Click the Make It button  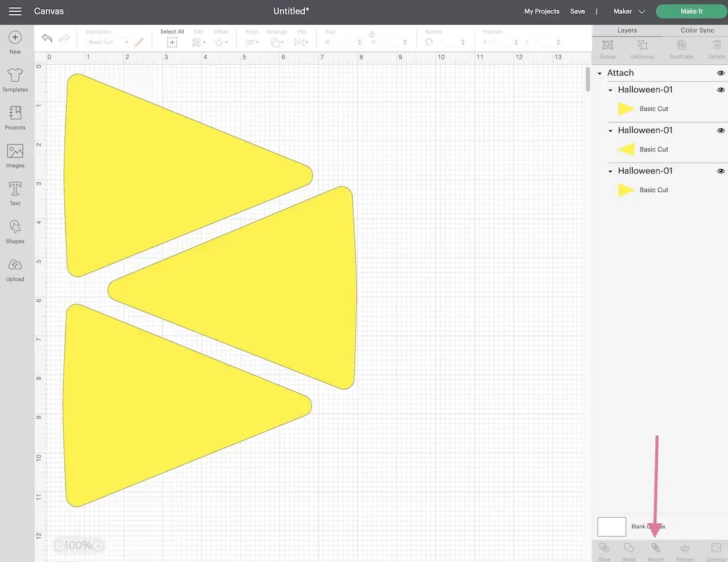[x=691, y=12]
